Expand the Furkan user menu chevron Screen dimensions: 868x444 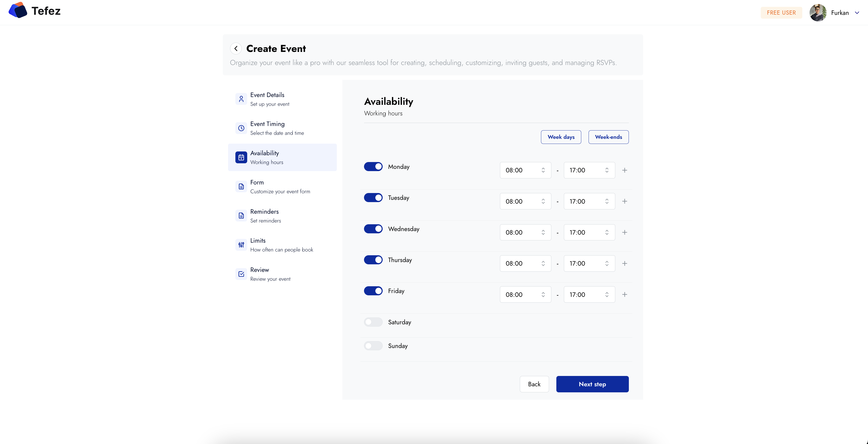click(x=857, y=13)
